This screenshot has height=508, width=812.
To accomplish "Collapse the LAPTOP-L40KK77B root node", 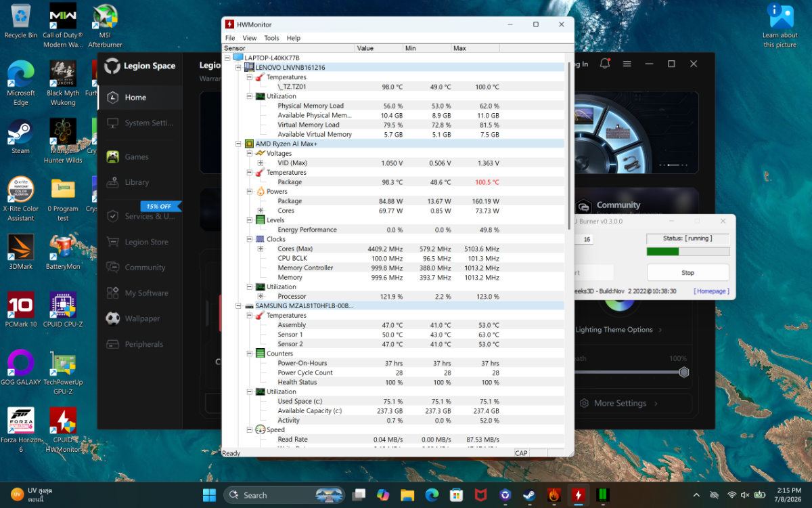I will (x=227, y=58).
